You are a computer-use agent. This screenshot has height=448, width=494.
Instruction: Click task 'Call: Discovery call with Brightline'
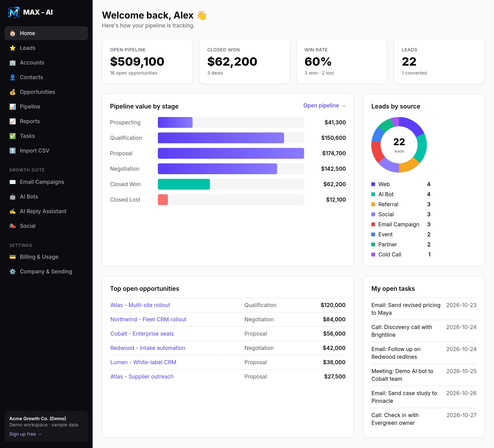402,331
